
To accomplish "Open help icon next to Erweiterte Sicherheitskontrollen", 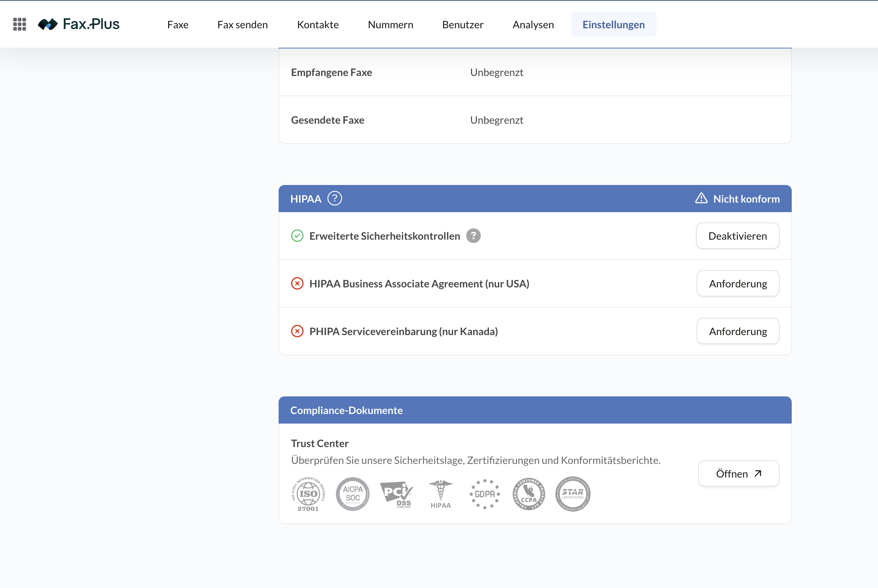I will pos(473,236).
